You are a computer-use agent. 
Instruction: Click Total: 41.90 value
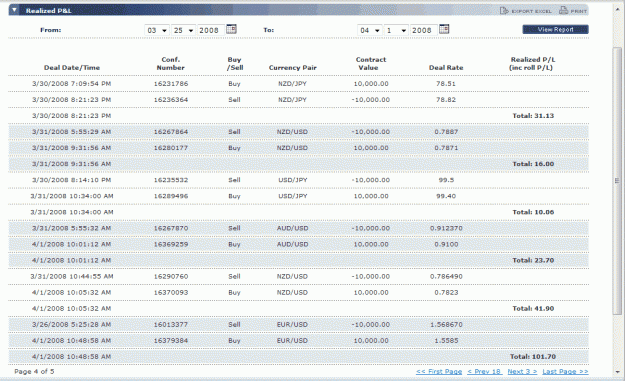(x=533, y=309)
